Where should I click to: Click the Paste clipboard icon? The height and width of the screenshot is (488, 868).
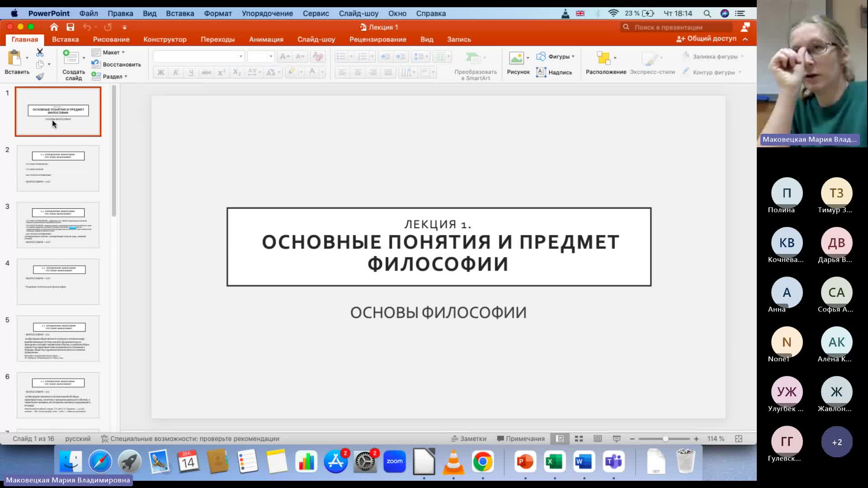click(x=14, y=58)
